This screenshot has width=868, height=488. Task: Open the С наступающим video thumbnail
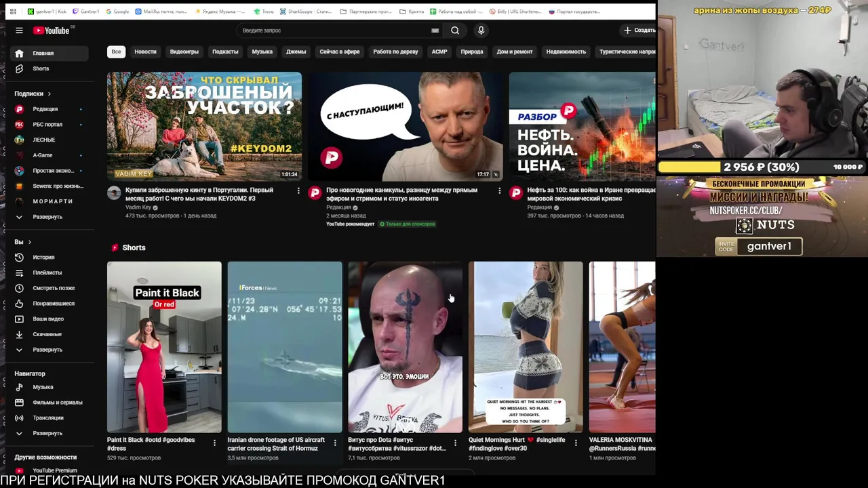[x=406, y=126]
